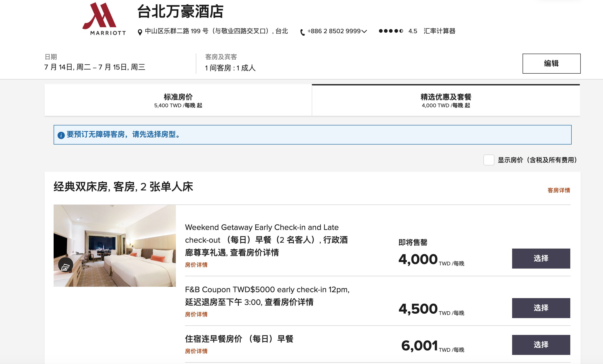Click the info icon in the blue notice
Viewport: 603px width, 364px height.
pos(61,135)
